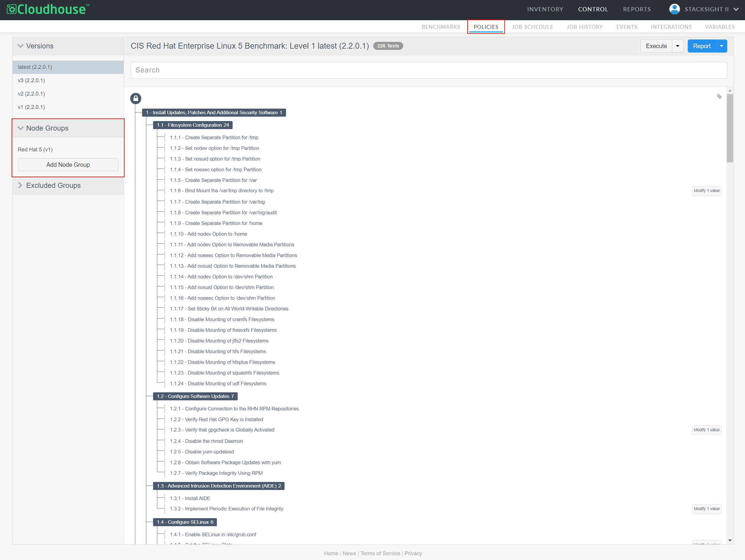
Task: Click the 226 Tests badge
Action: click(388, 46)
